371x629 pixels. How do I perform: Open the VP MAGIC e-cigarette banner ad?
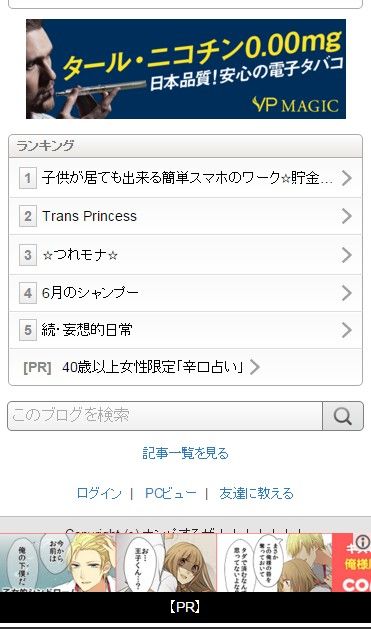coord(186,69)
